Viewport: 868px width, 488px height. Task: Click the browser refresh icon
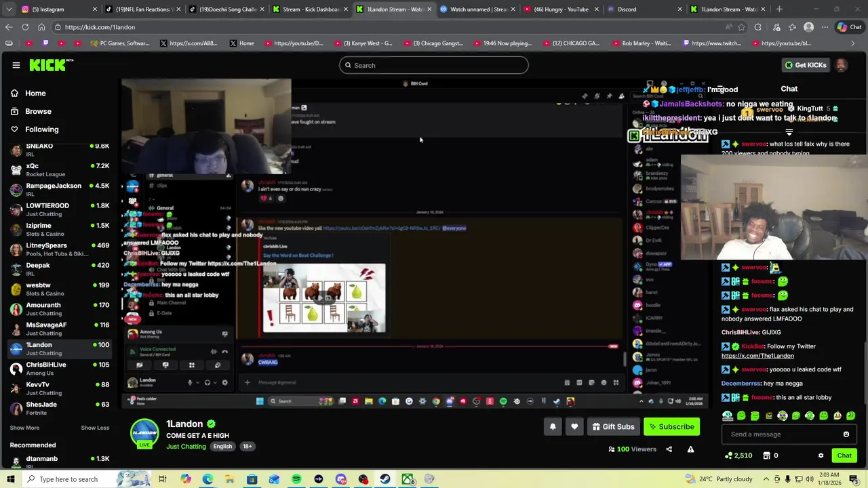point(25,27)
